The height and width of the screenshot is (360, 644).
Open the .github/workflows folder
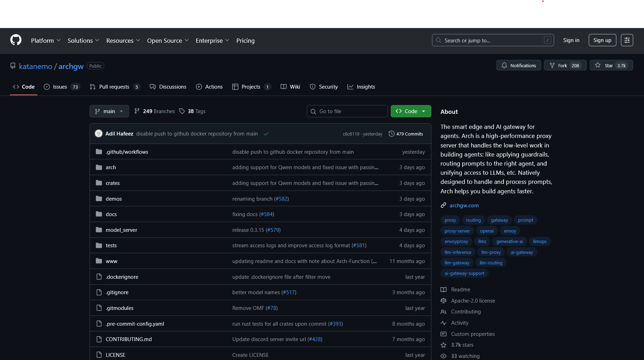[x=127, y=152]
